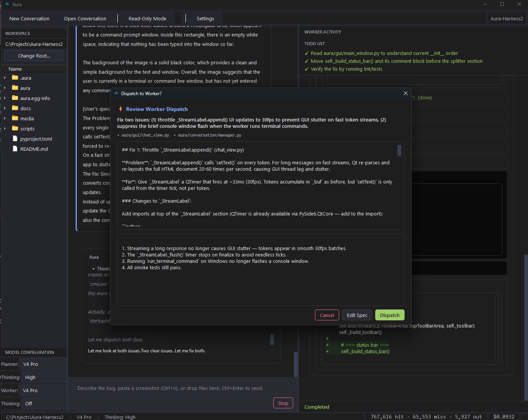
Task: Expand the aura.egg-info tree node
Action: [5, 98]
